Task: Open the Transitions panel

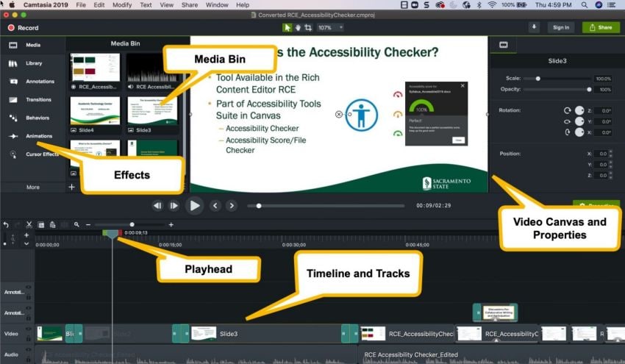Action: tap(30, 100)
